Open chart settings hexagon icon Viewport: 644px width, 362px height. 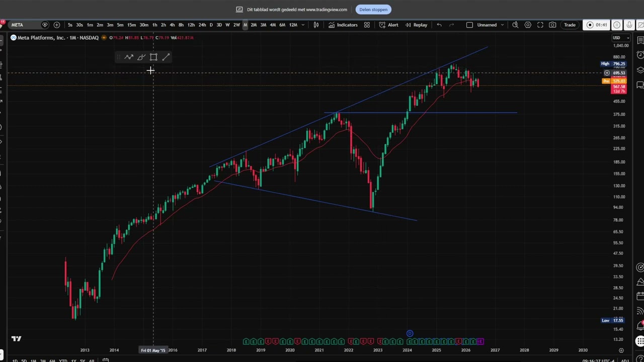point(528,25)
